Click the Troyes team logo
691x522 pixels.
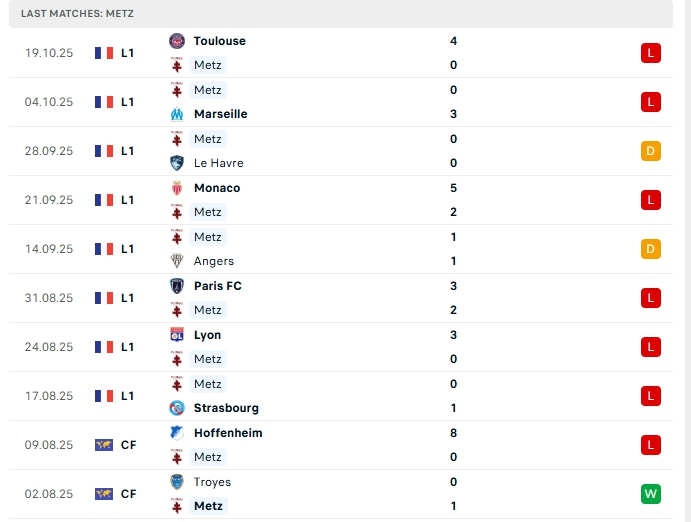coord(177,482)
